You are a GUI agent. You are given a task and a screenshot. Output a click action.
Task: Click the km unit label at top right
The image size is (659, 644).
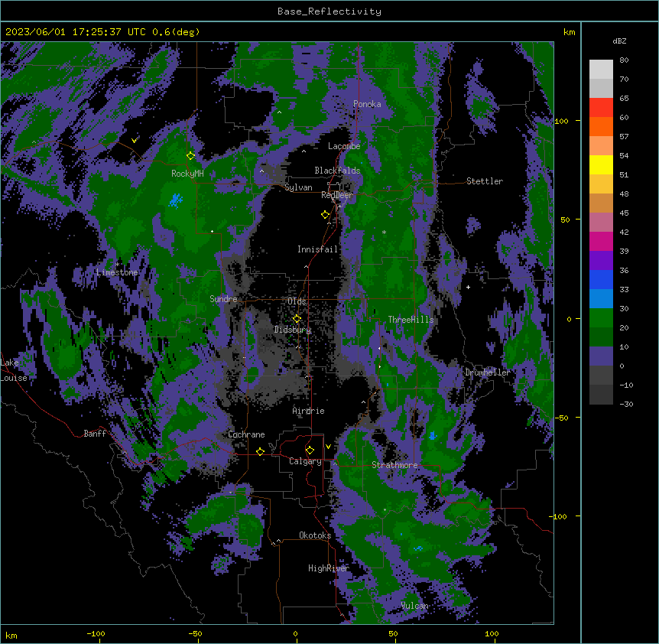tap(569, 32)
